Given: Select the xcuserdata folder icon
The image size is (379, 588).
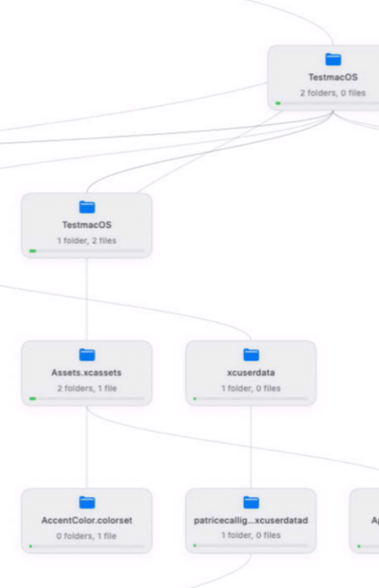Looking at the screenshot, I should click(x=251, y=355).
